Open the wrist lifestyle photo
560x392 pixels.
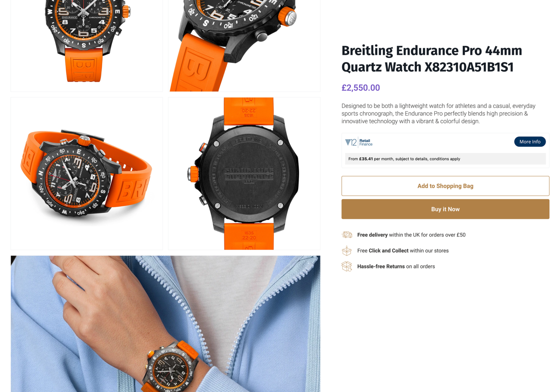166,324
